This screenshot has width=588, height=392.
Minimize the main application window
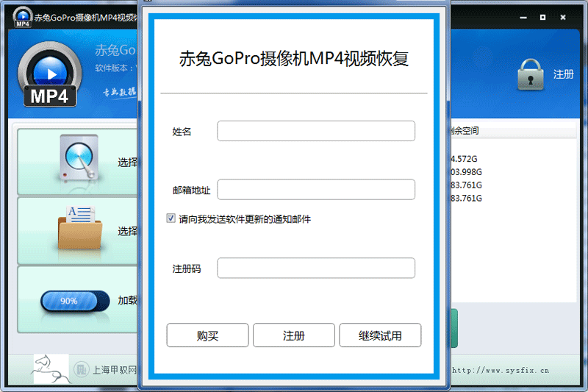click(x=523, y=18)
